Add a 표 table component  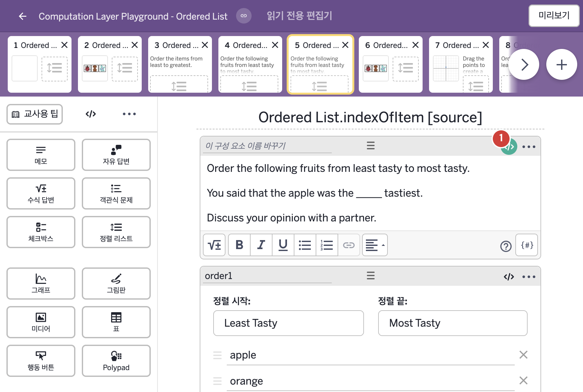(x=116, y=322)
